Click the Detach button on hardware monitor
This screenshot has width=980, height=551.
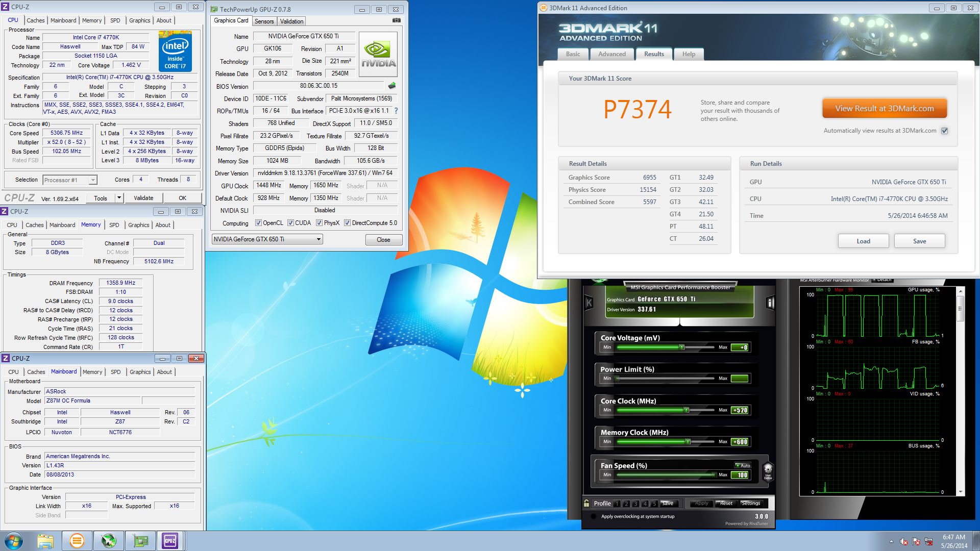click(882, 280)
